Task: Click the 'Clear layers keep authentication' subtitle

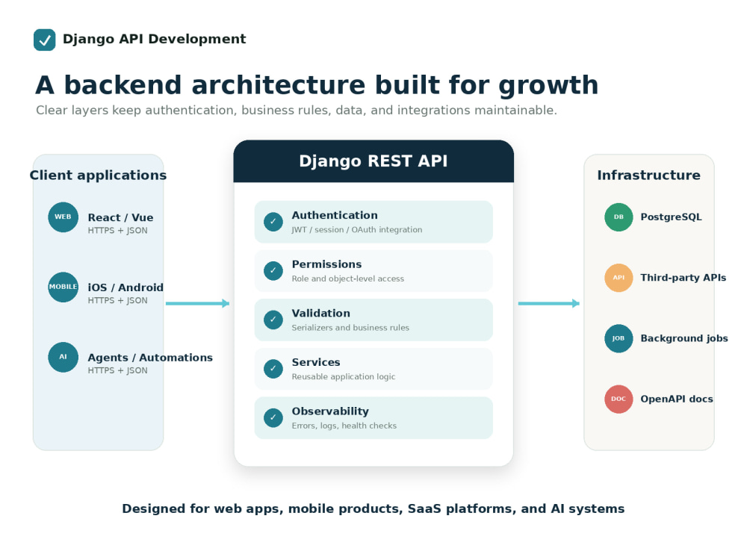Action: tap(297, 111)
